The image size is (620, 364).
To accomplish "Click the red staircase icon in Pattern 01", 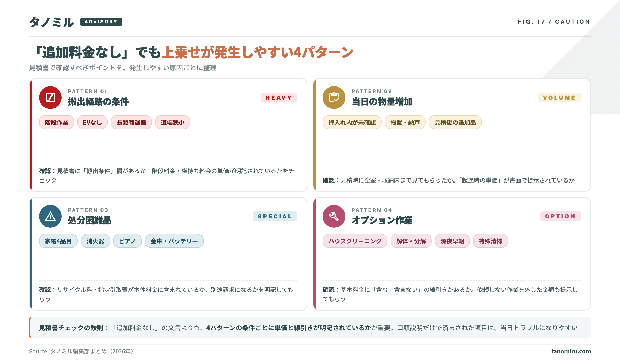I will point(50,98).
